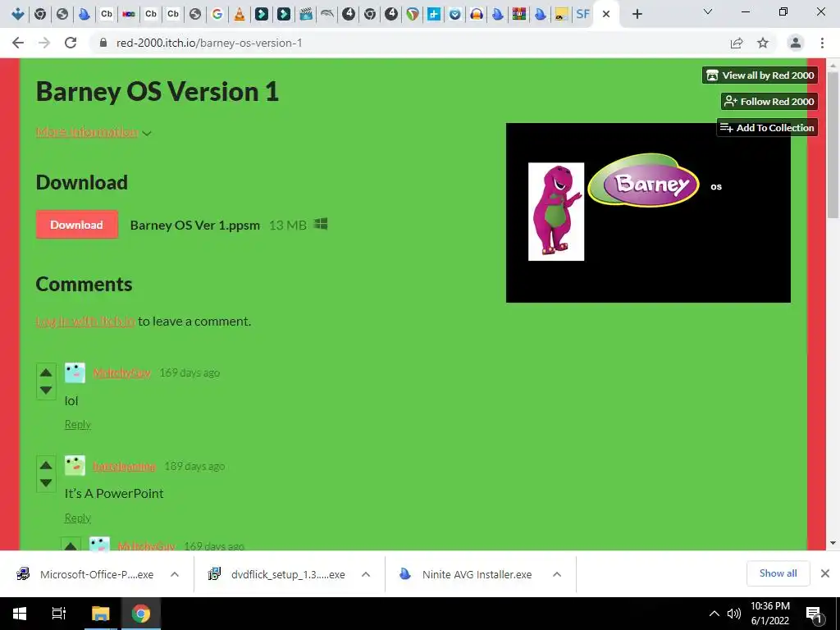Click View all by Red 2000
This screenshot has height=630, width=840.
[x=760, y=75]
